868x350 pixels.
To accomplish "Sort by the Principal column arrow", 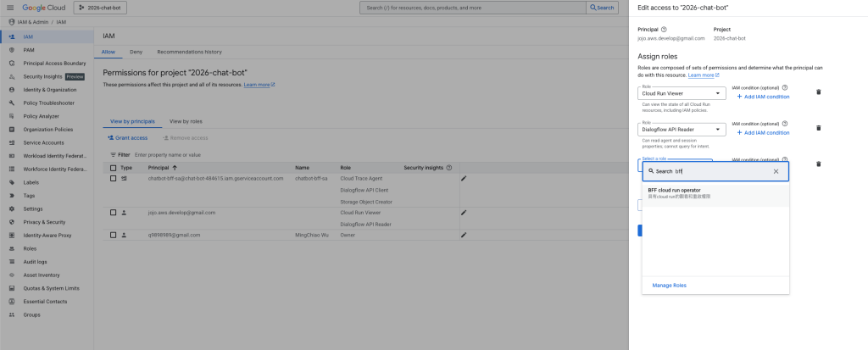I will pyautogui.click(x=175, y=167).
